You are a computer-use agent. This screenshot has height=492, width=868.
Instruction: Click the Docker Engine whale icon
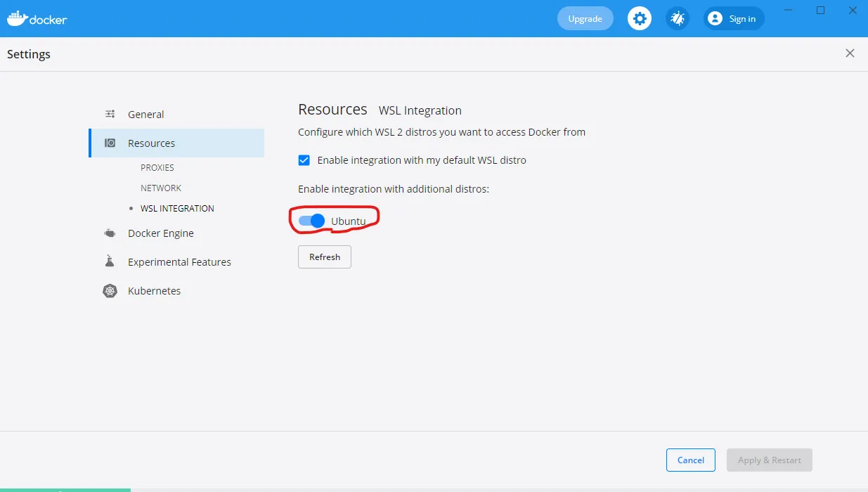[110, 233]
